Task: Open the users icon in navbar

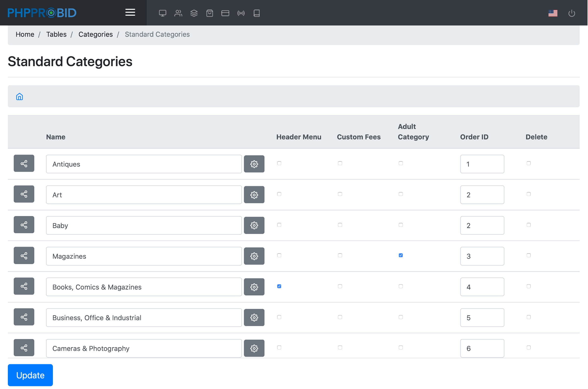Action: (x=178, y=13)
